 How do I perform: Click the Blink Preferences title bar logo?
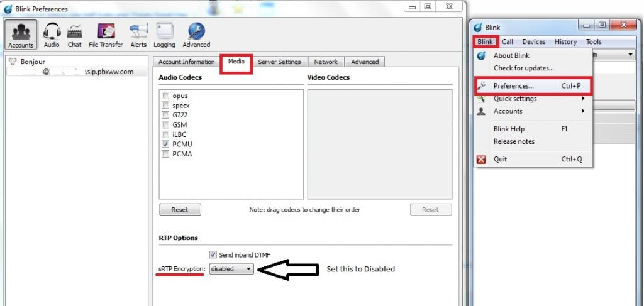tap(8, 9)
